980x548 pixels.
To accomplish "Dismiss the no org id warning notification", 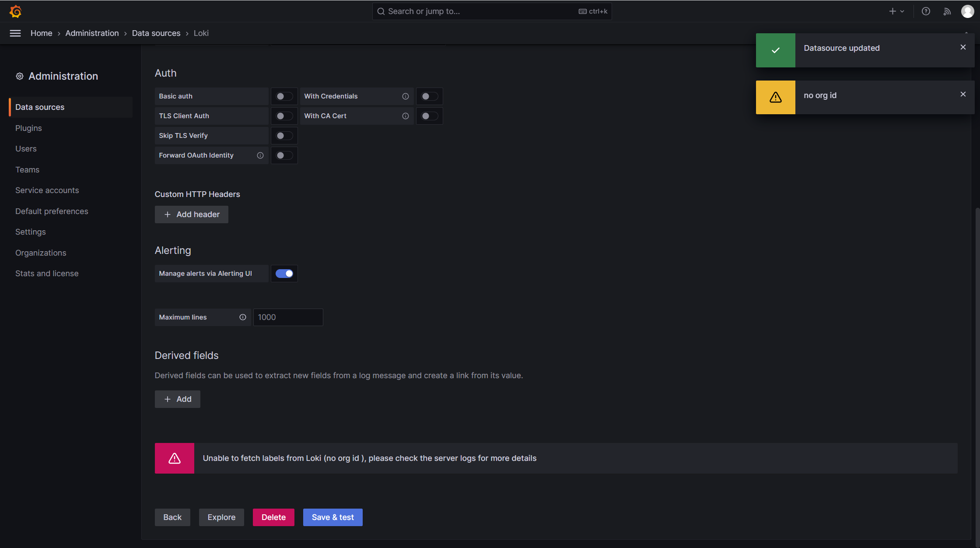I will pyautogui.click(x=963, y=94).
